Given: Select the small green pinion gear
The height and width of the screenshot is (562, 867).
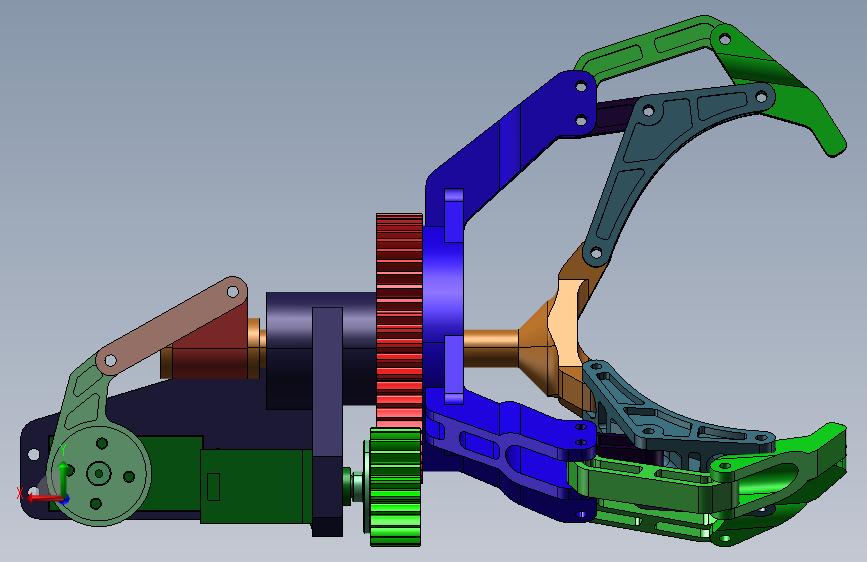Looking at the screenshot, I should (394, 487).
